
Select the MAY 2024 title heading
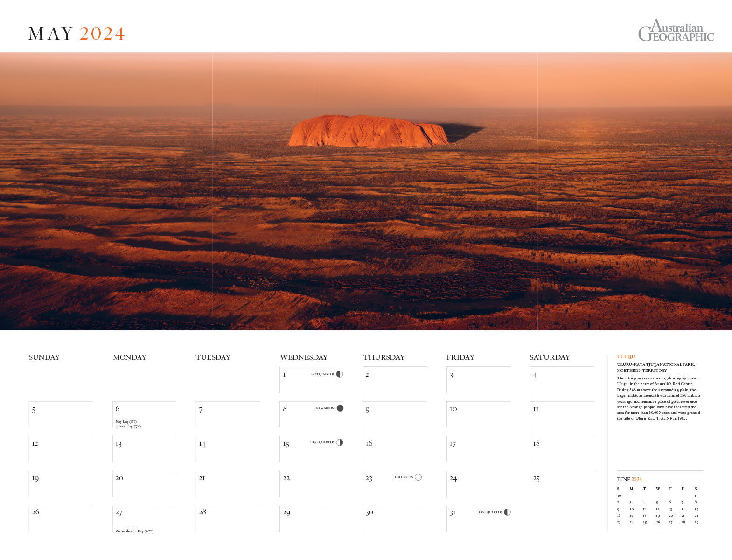(77, 34)
